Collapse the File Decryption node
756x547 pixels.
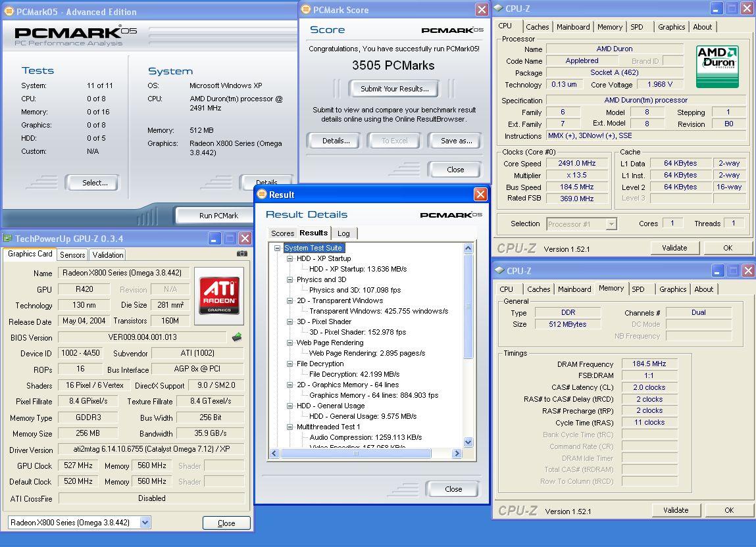pos(290,364)
